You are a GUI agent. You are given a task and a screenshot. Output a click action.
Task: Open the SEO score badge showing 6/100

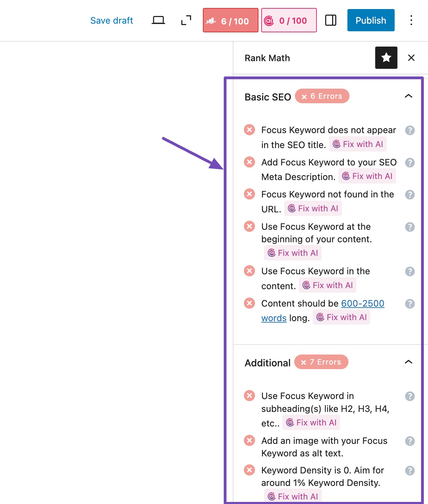[230, 21]
